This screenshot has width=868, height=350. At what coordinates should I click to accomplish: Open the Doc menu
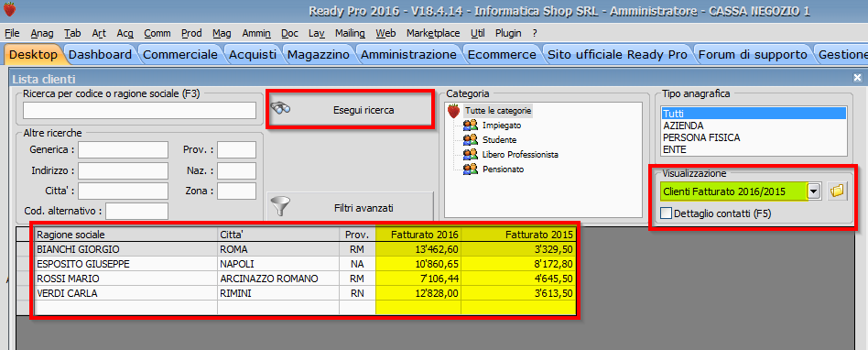[x=289, y=33]
